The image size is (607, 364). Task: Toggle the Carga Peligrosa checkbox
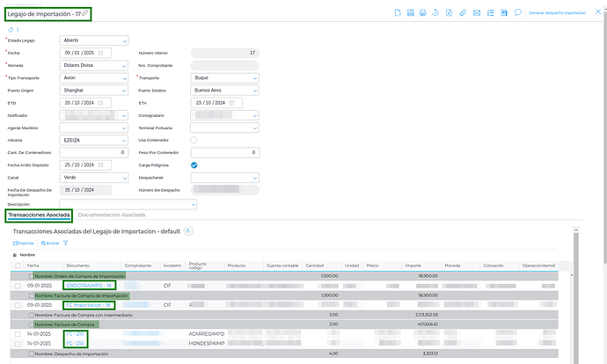click(x=194, y=164)
